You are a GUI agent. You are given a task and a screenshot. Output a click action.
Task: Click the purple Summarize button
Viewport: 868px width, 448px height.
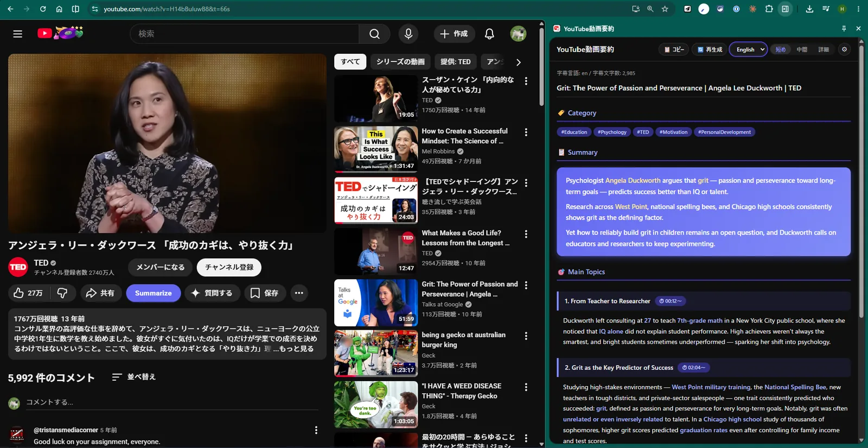(154, 293)
